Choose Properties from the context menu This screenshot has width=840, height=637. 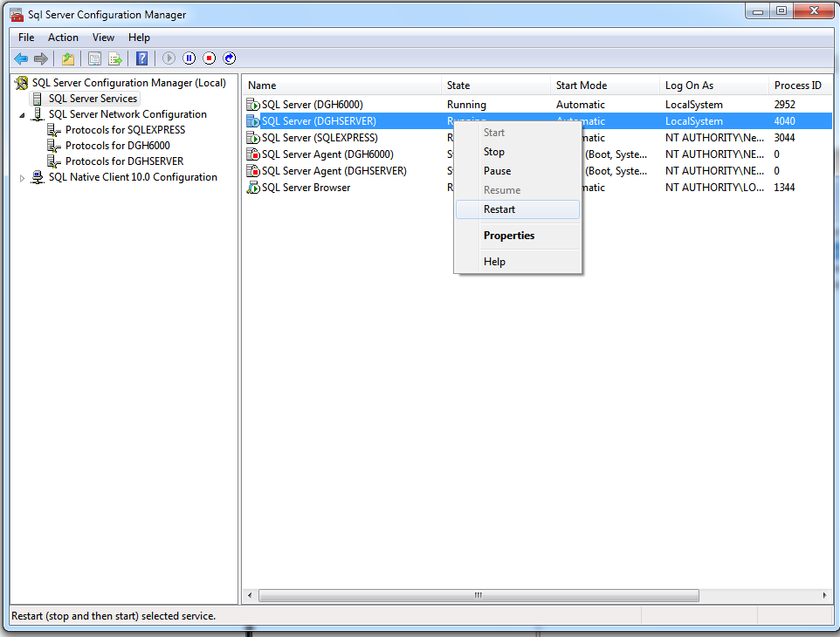click(x=518, y=236)
